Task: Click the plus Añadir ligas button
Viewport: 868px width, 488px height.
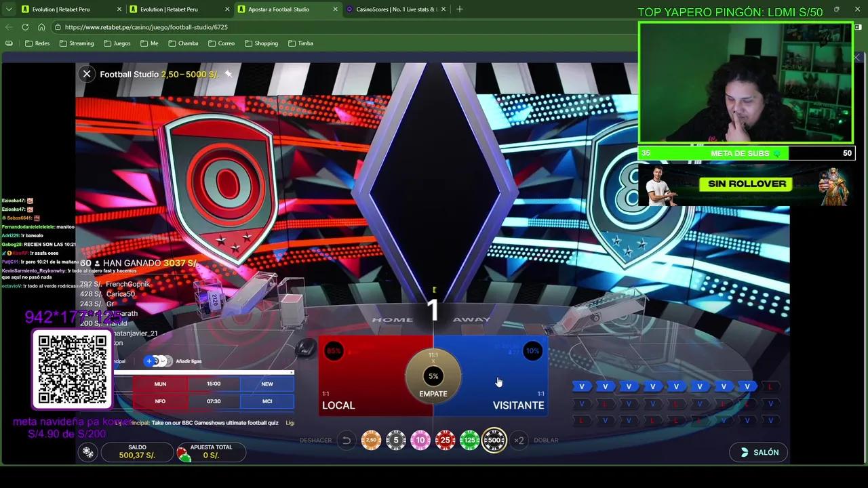Action: coord(149,361)
